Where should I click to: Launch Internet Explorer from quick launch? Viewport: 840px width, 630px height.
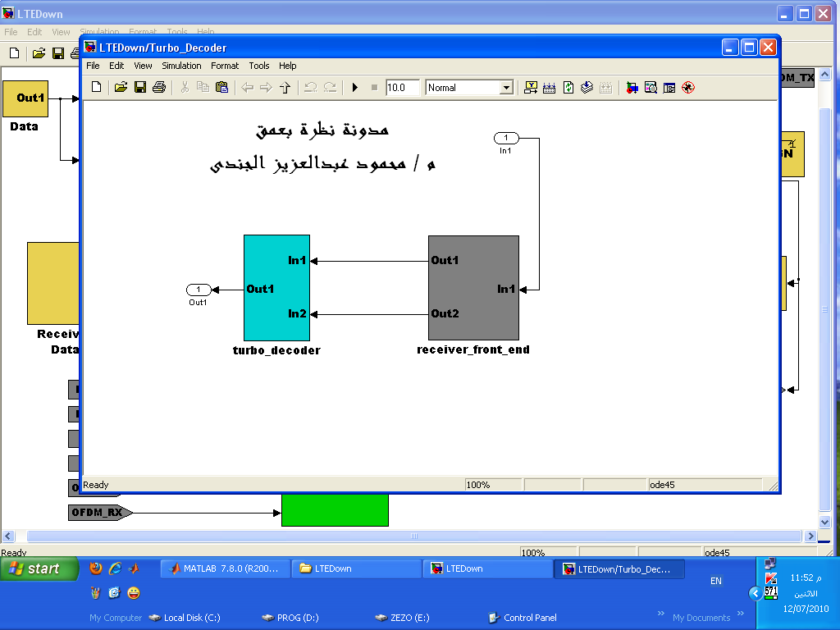(115, 568)
